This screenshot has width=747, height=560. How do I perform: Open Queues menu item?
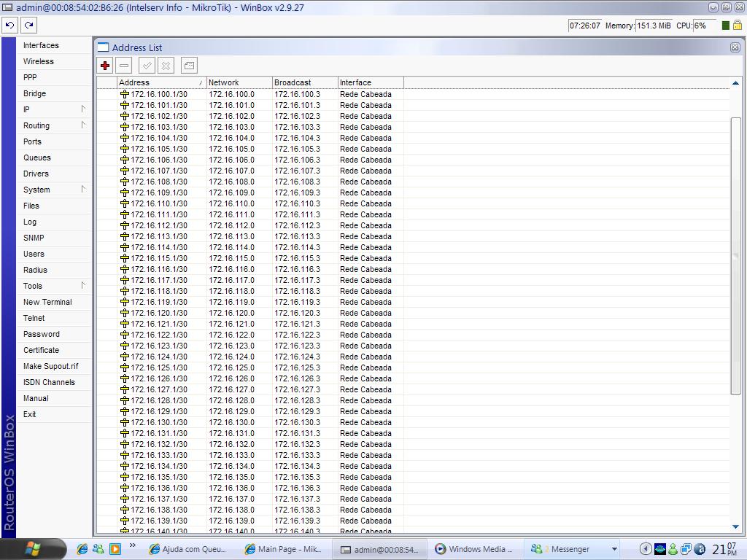54,157
